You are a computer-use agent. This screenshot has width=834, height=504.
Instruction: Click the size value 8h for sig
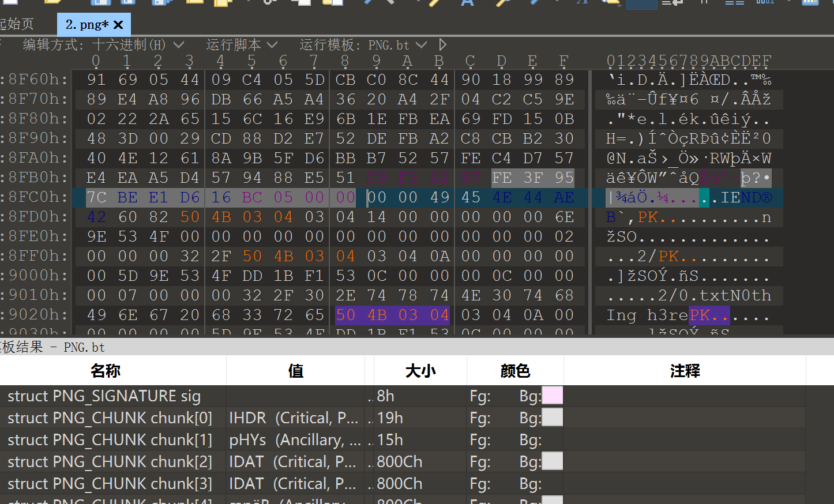coord(386,396)
